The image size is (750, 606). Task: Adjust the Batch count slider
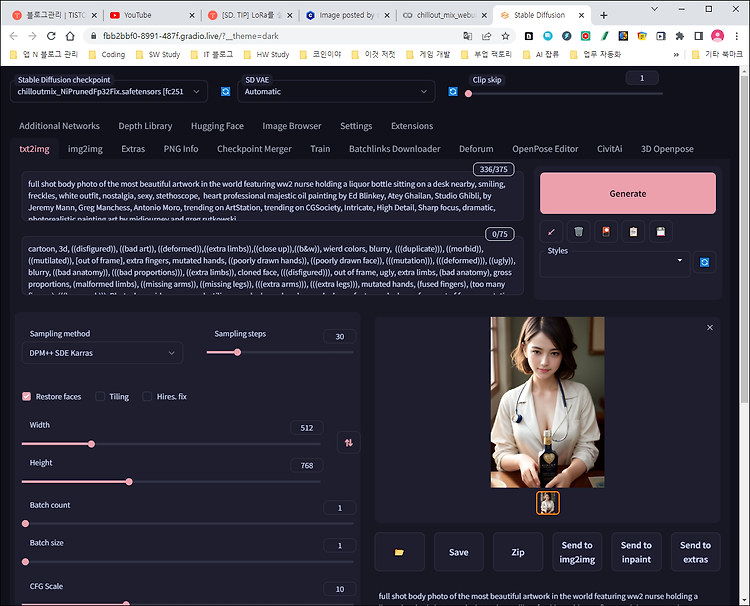coord(188,524)
